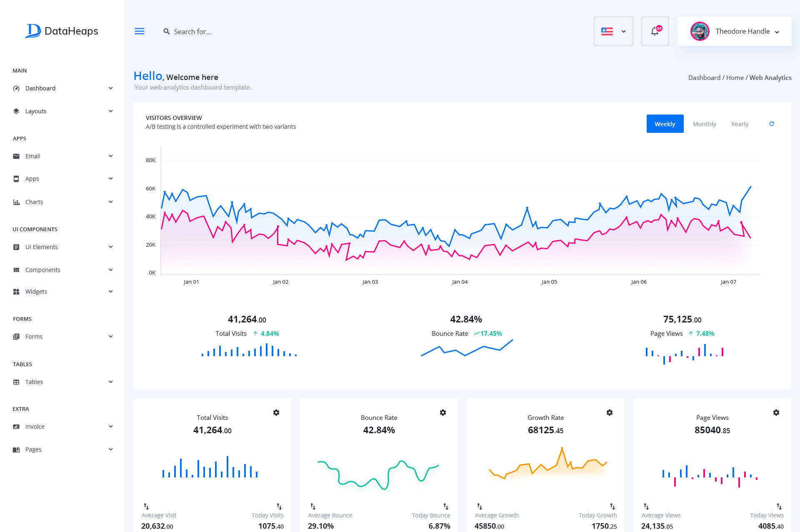The image size is (800, 532).
Task: Click the Home breadcrumb link
Action: click(x=735, y=77)
